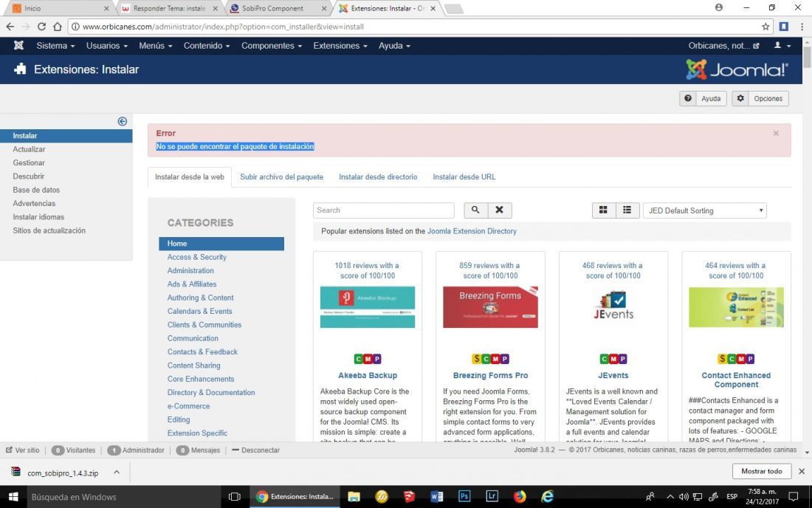The height and width of the screenshot is (508, 812).
Task: Click Desconectar in the status bar
Action: tap(256, 450)
